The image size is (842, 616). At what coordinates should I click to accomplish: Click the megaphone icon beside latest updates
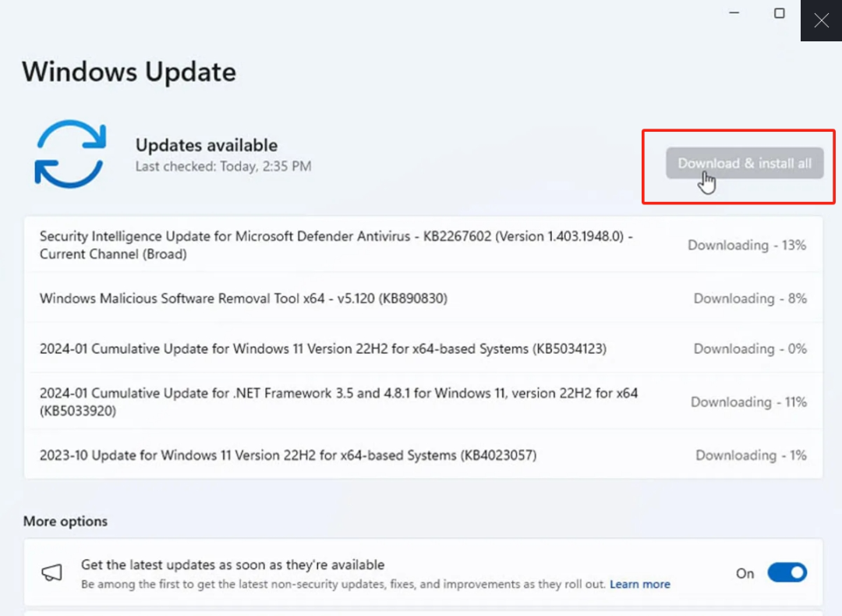(x=52, y=572)
